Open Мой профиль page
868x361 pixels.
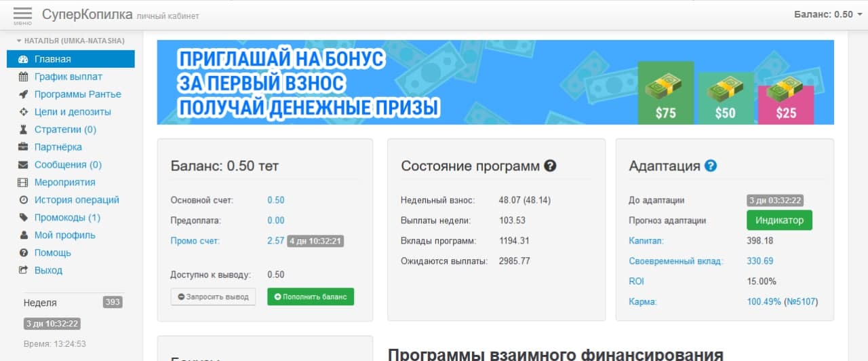pyautogui.click(x=65, y=235)
